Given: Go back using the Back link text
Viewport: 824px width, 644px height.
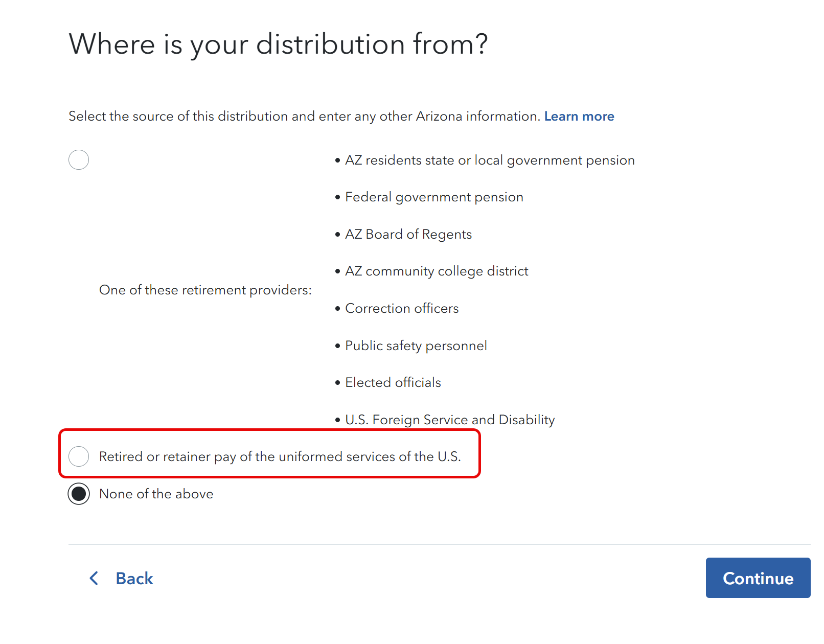Looking at the screenshot, I should [x=134, y=578].
